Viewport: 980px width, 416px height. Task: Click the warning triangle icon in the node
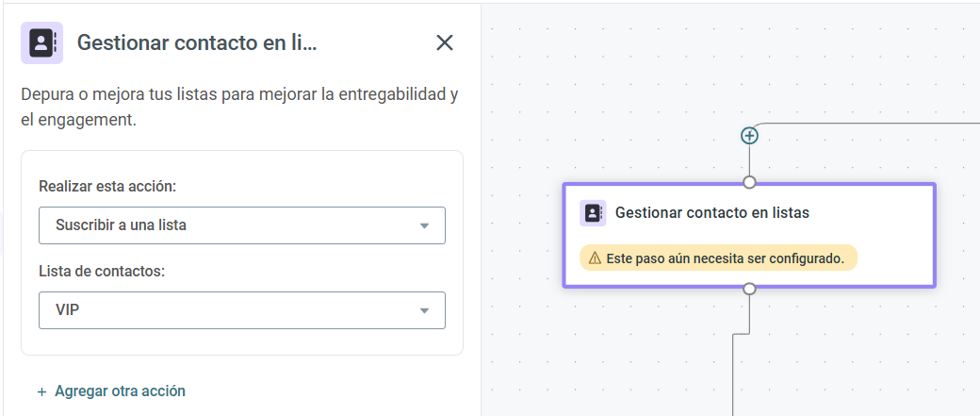(595, 258)
